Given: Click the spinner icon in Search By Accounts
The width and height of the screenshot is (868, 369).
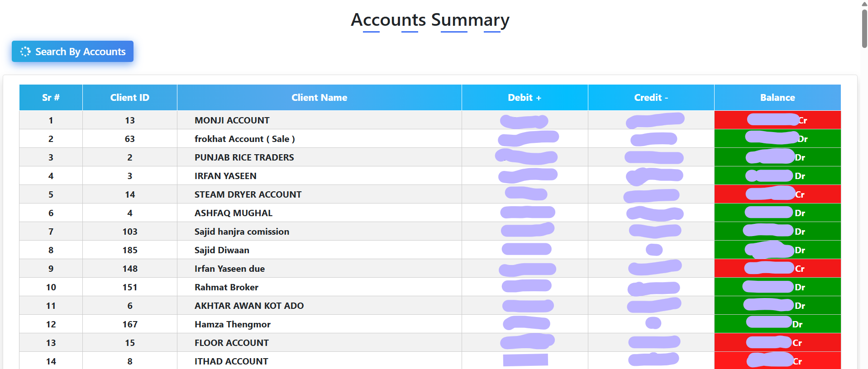Looking at the screenshot, I should coord(25,52).
